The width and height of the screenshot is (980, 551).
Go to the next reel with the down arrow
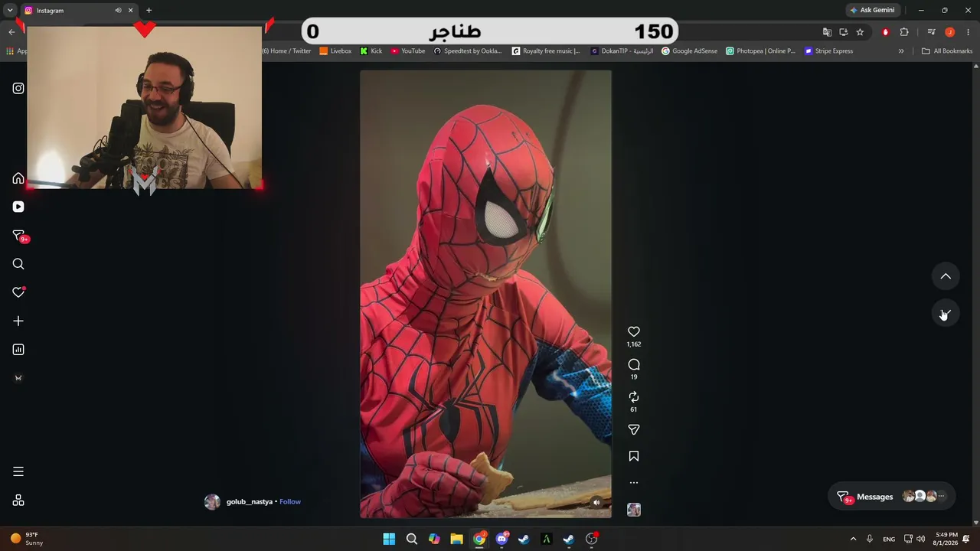[946, 314]
